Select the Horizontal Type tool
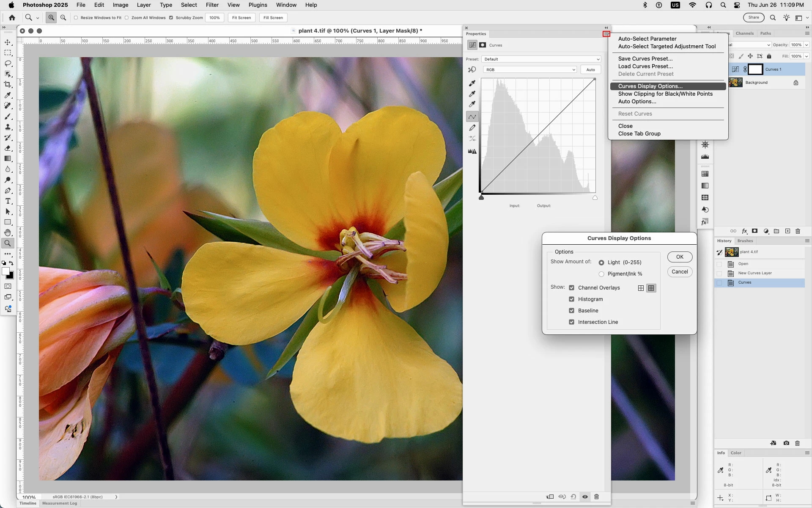The height and width of the screenshot is (508, 812). point(8,201)
